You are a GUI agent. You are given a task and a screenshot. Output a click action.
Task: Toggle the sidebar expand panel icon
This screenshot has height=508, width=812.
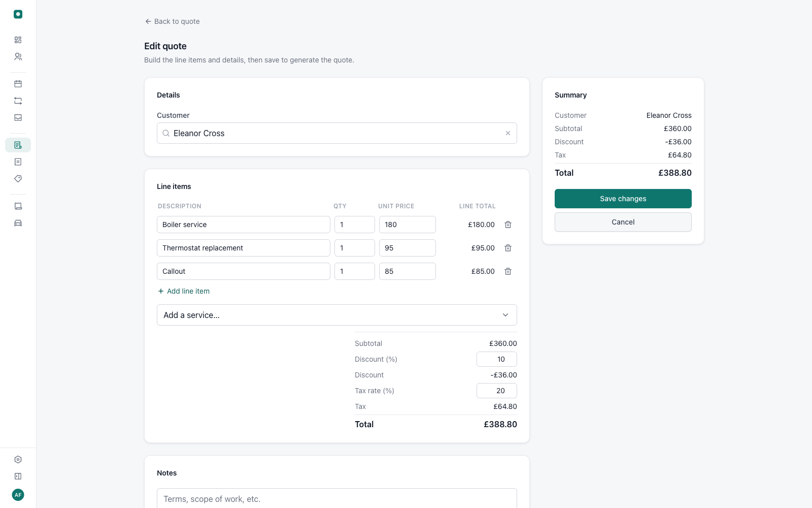click(x=18, y=476)
